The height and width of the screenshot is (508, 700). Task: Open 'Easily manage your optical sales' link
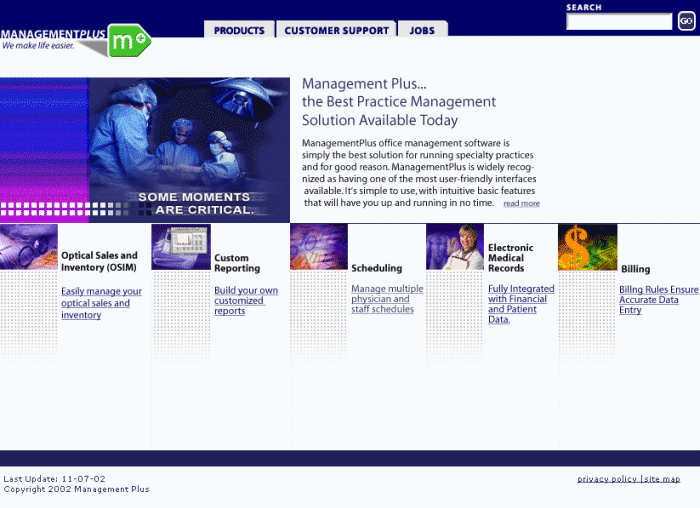coord(101,303)
